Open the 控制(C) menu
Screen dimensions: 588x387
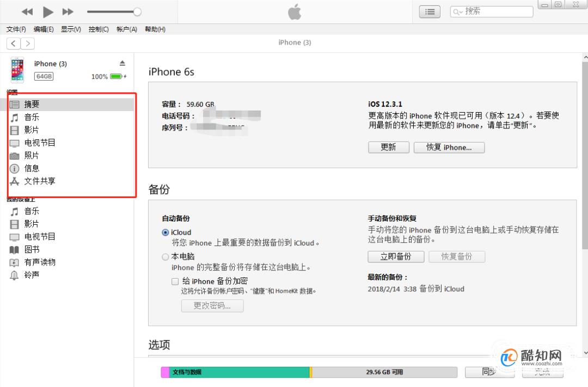click(x=99, y=29)
